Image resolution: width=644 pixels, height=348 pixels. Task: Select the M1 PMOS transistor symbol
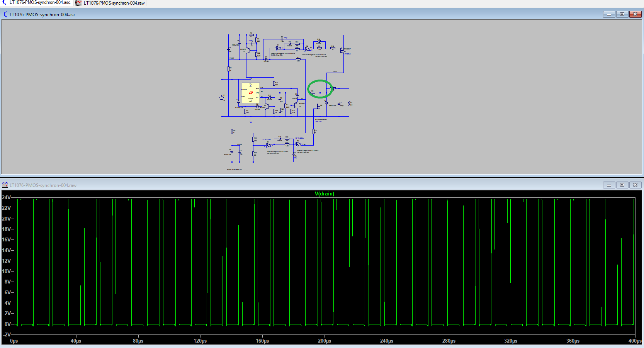tap(342, 50)
